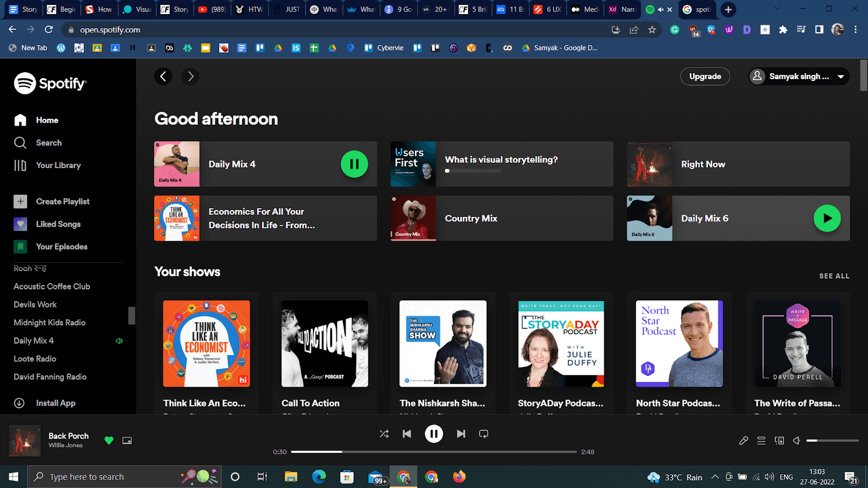Switch to the other spotify browser tab
Image resolution: width=868 pixels, height=488 pixels.
point(697,9)
